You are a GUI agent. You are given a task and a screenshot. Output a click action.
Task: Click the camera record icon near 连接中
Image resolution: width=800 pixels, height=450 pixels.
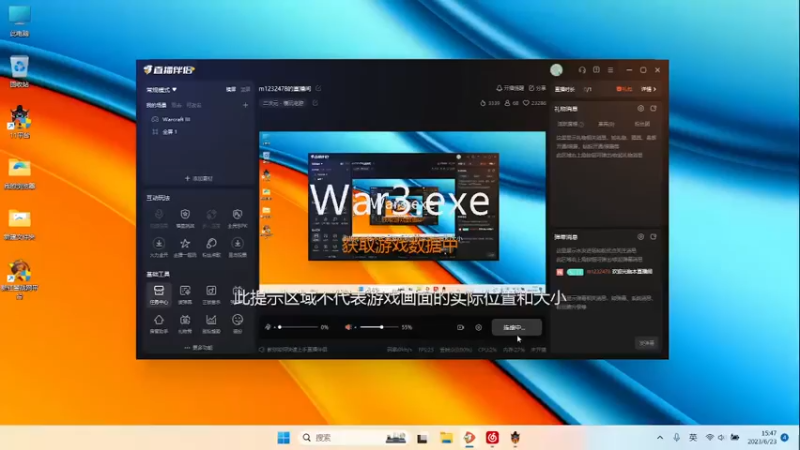click(x=460, y=328)
